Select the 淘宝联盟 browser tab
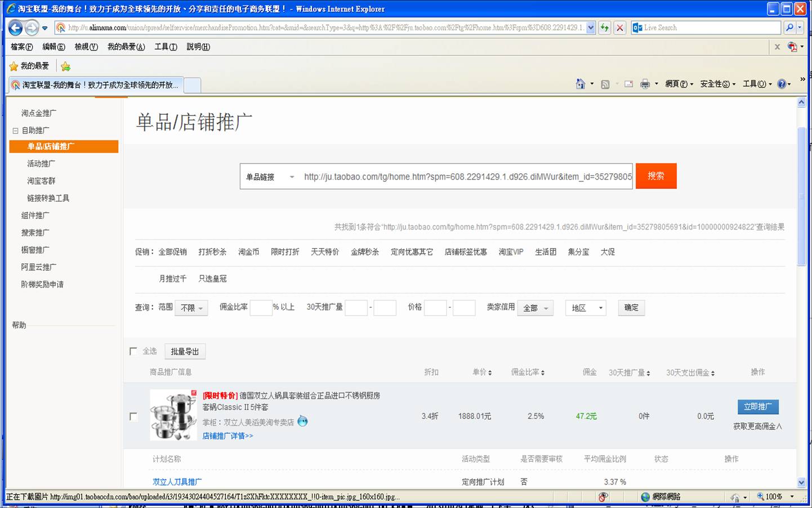Viewport: 812px width, 508px height. point(95,85)
